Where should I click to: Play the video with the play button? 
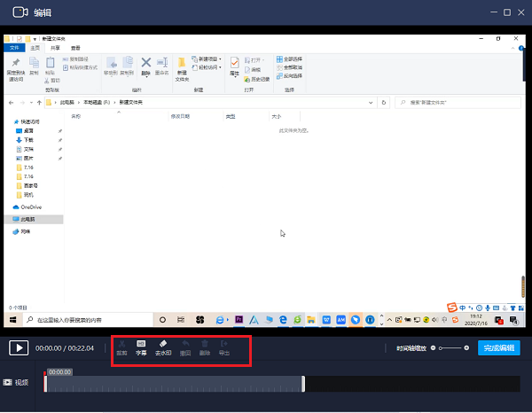tap(19, 348)
